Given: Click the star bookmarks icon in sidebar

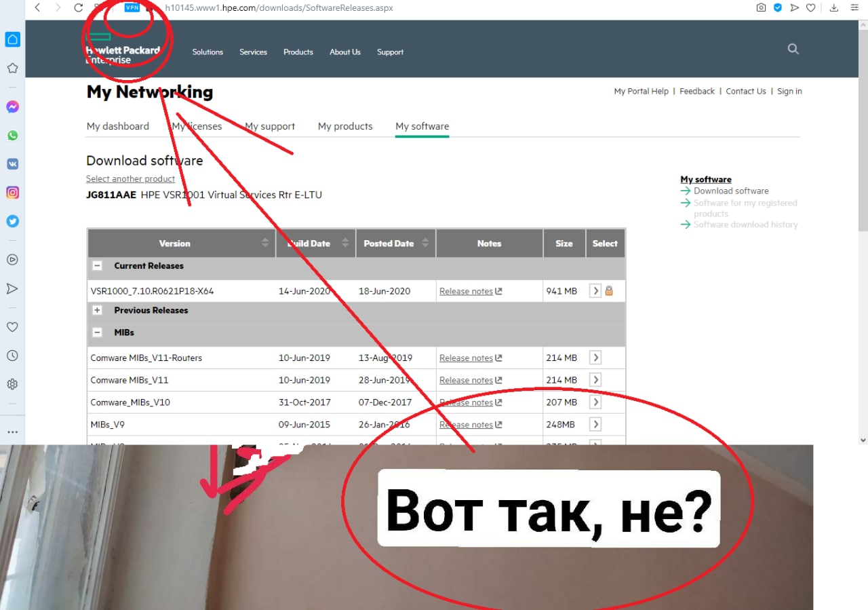Looking at the screenshot, I should (x=12, y=68).
